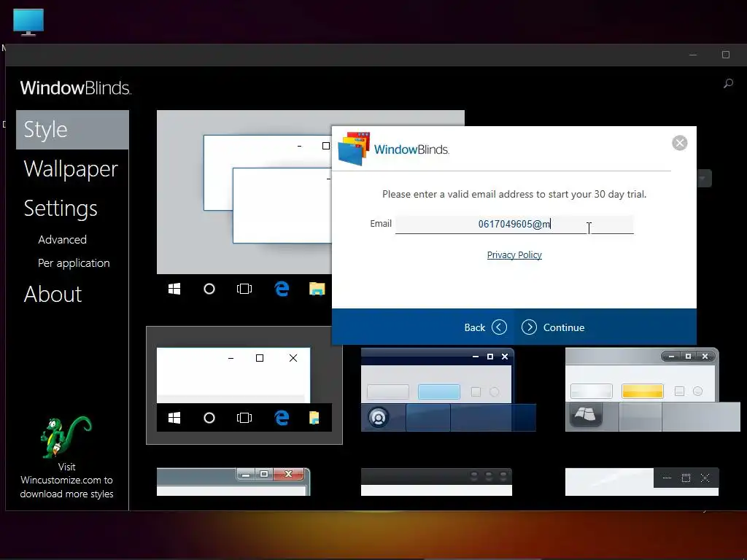Image resolution: width=747 pixels, height=560 pixels.
Task: Click the WindowBlinds title logo text
Action: 75,88
